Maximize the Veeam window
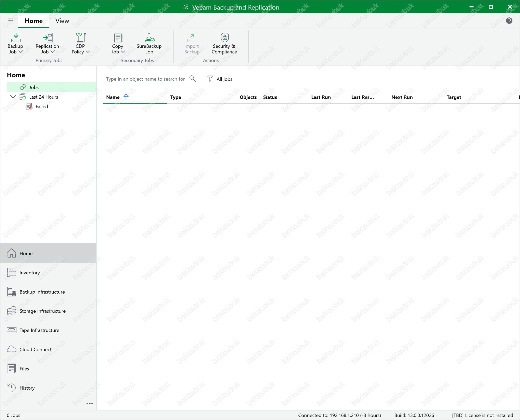Screen dimensions: 520x420 (491, 7)
